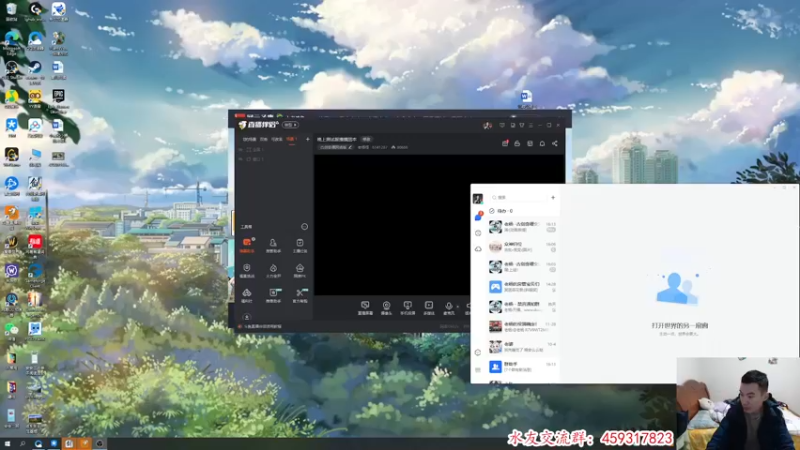Open the scissors clip tool in toolbox
The width and height of the screenshot is (800, 450).
pos(299,295)
